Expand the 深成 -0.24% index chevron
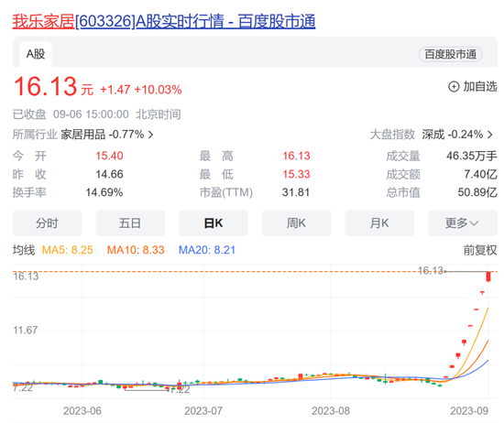Image resolution: width=504 pixels, height=423 pixels. pyautogui.click(x=490, y=135)
